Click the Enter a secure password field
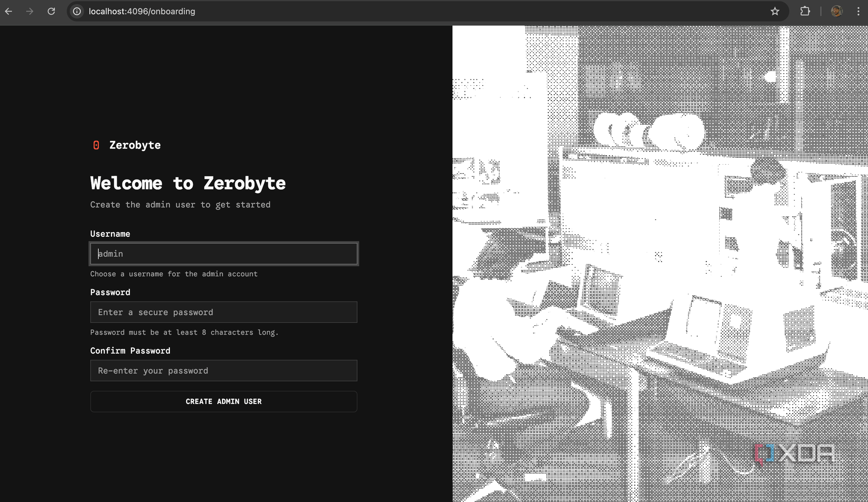 coord(224,312)
